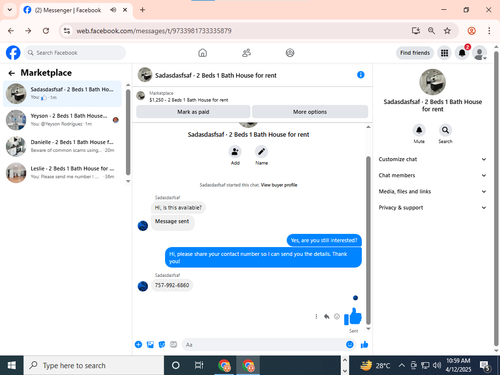This screenshot has width=500, height=375.
Task: Choose a sticker icon in composer
Action: [162, 345]
